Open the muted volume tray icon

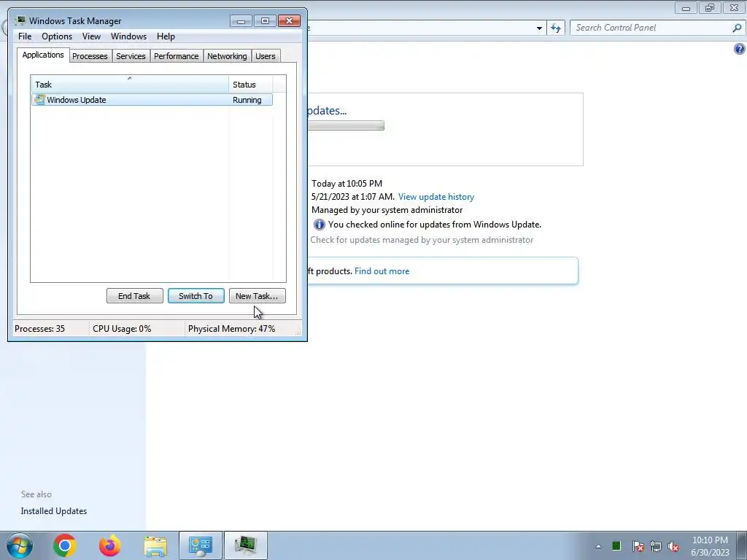(x=673, y=546)
